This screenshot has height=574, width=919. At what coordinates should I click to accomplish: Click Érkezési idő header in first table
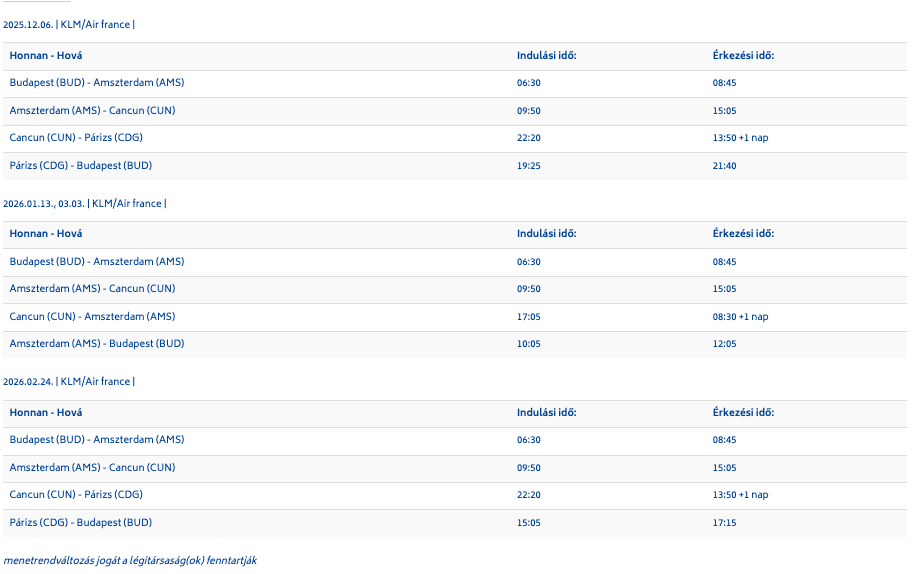743,56
